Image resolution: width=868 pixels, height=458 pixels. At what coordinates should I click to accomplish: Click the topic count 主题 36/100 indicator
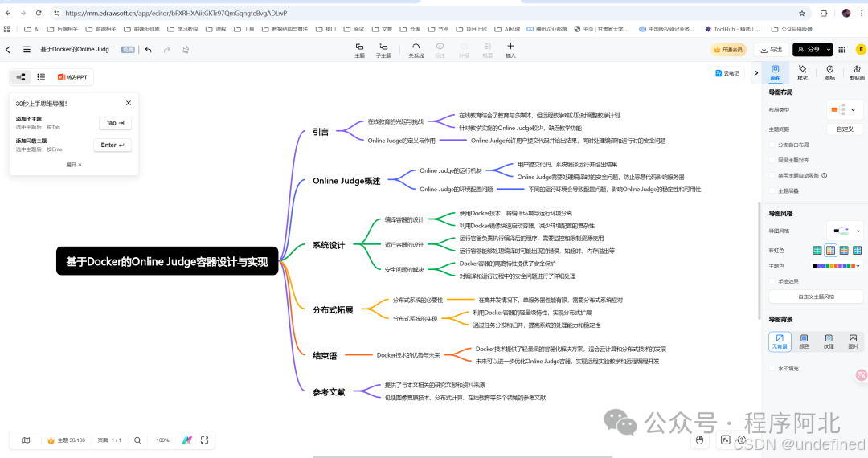pyautogui.click(x=67, y=440)
